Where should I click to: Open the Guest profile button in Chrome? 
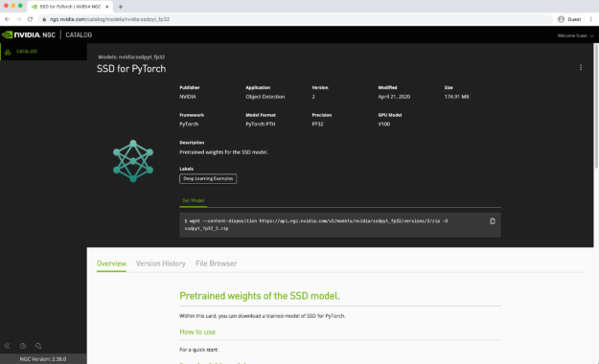point(569,19)
